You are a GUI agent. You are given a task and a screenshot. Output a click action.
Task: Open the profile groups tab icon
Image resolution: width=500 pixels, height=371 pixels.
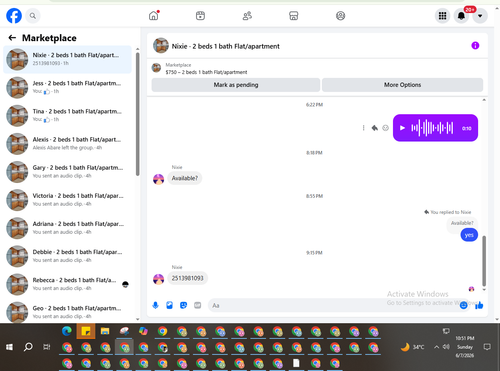click(x=340, y=16)
